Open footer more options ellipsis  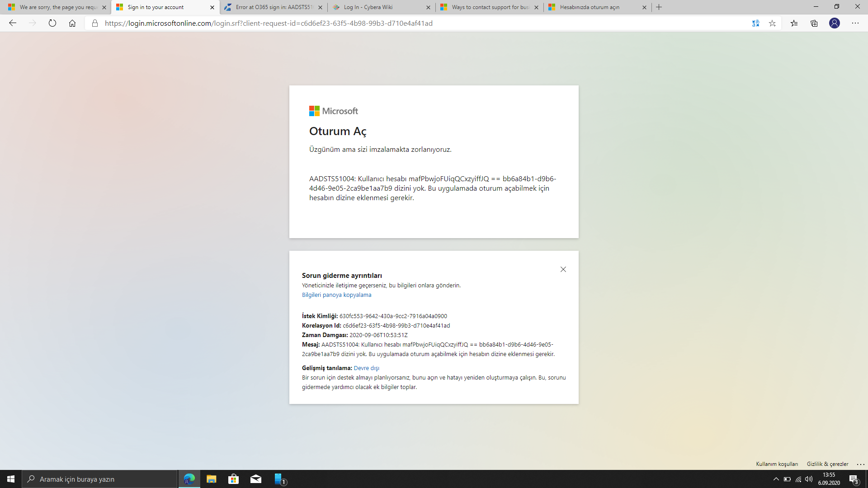pyautogui.click(x=861, y=464)
